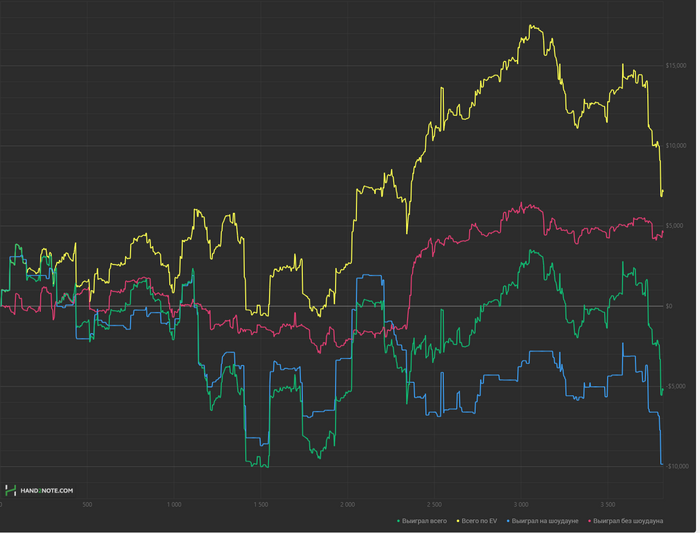Click the 2 500 hands x-axis label
This screenshot has height=533, width=700.
[x=434, y=505]
